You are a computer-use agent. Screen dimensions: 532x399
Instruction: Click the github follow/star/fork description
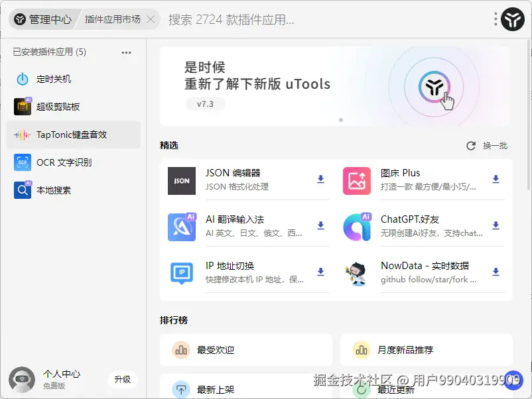[428, 280]
